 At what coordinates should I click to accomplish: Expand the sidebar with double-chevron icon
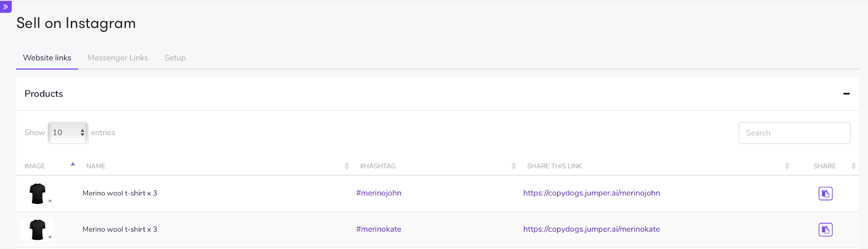(x=5, y=7)
